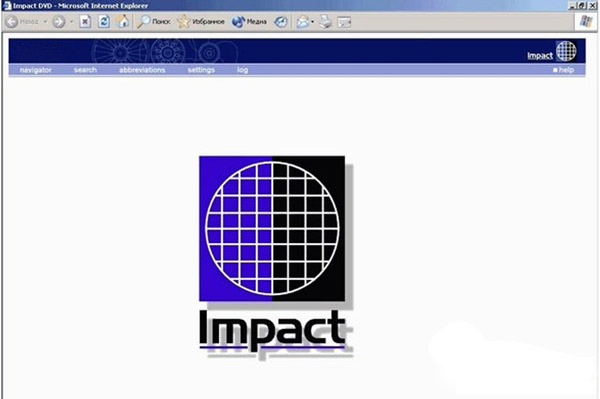Open the navigator menu
600x399 pixels.
click(36, 70)
